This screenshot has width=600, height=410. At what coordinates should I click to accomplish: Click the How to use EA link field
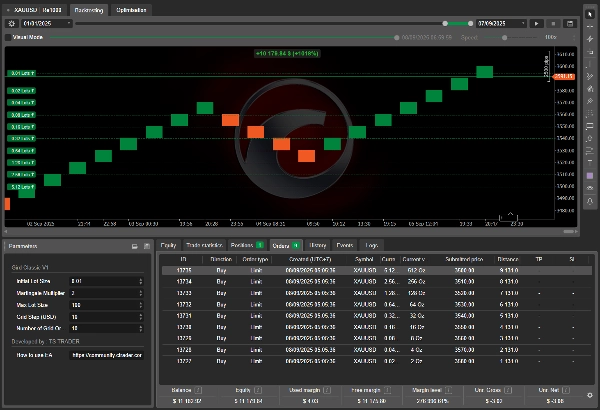(106, 355)
